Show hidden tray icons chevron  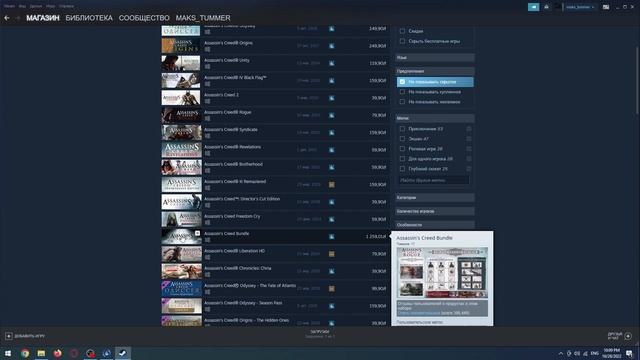pos(561,353)
